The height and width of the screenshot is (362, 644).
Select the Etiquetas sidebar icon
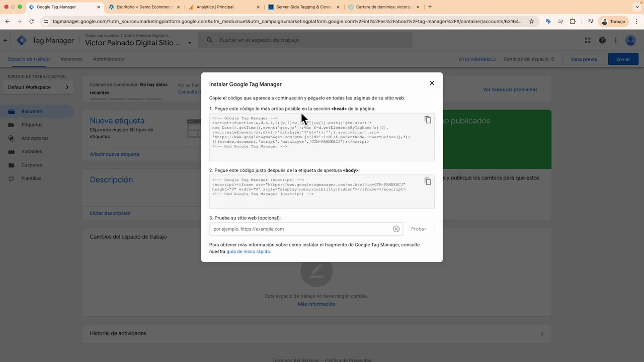tap(12, 124)
